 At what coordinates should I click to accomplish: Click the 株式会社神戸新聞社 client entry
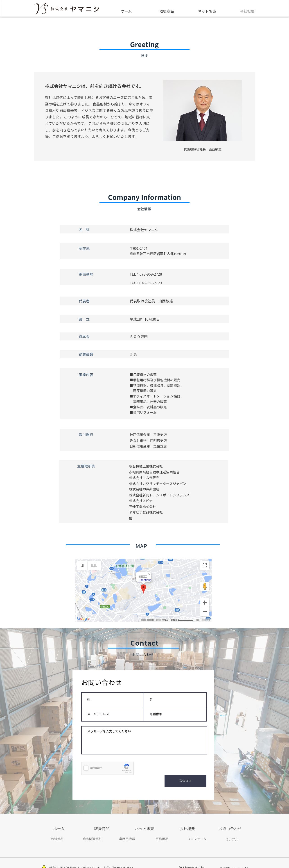pyautogui.click(x=144, y=489)
